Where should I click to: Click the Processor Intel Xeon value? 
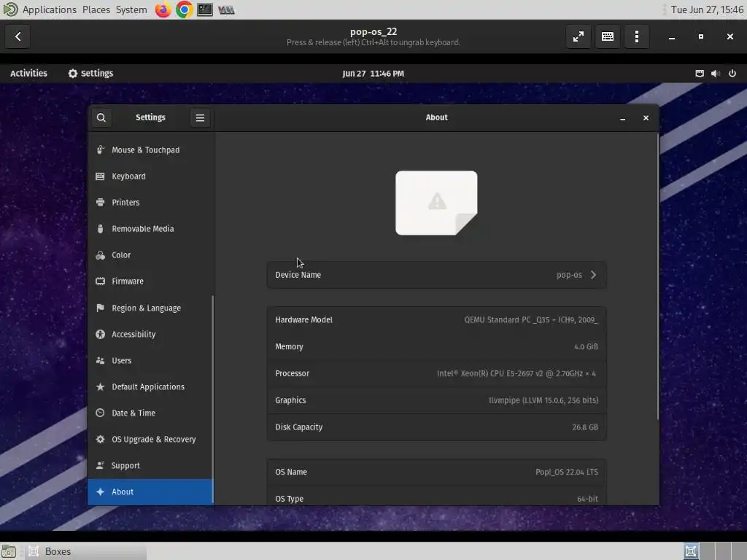(x=516, y=373)
